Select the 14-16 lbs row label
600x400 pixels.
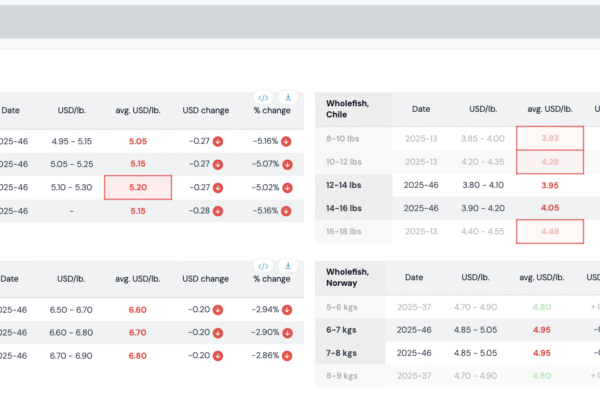point(344,208)
